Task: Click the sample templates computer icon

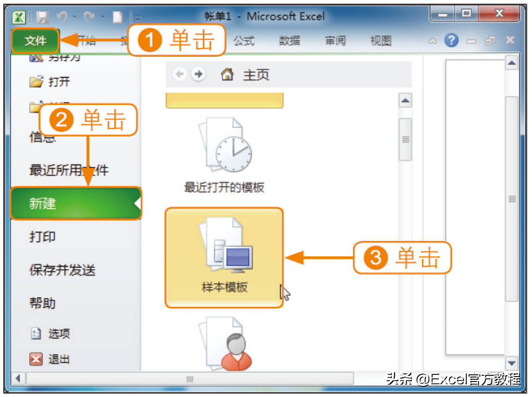Action: point(226,245)
